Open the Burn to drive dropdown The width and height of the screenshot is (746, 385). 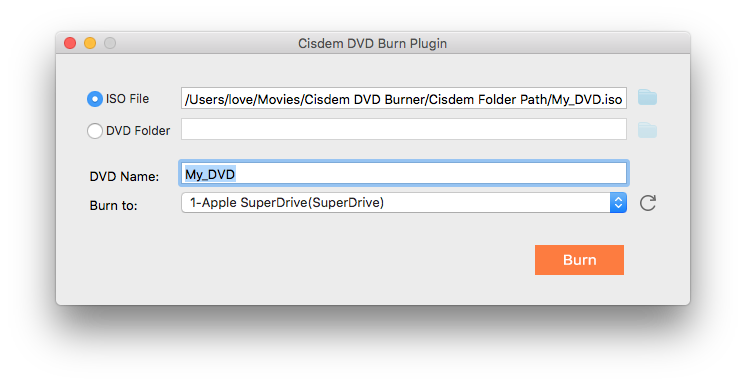(404, 203)
